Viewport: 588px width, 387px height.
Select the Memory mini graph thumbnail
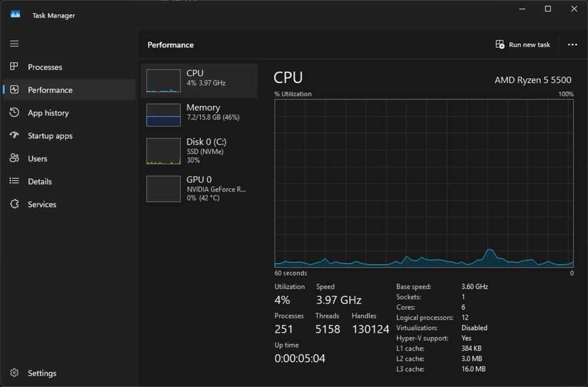pos(163,115)
